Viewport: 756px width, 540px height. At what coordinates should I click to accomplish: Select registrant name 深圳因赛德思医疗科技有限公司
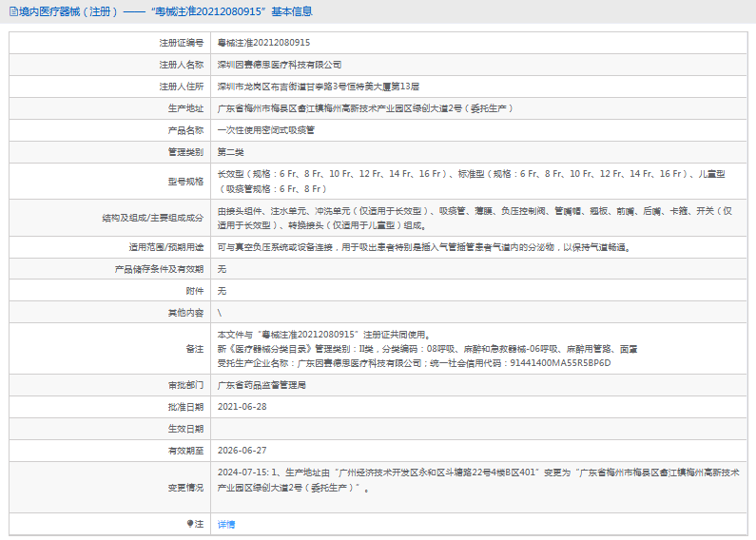280,65
